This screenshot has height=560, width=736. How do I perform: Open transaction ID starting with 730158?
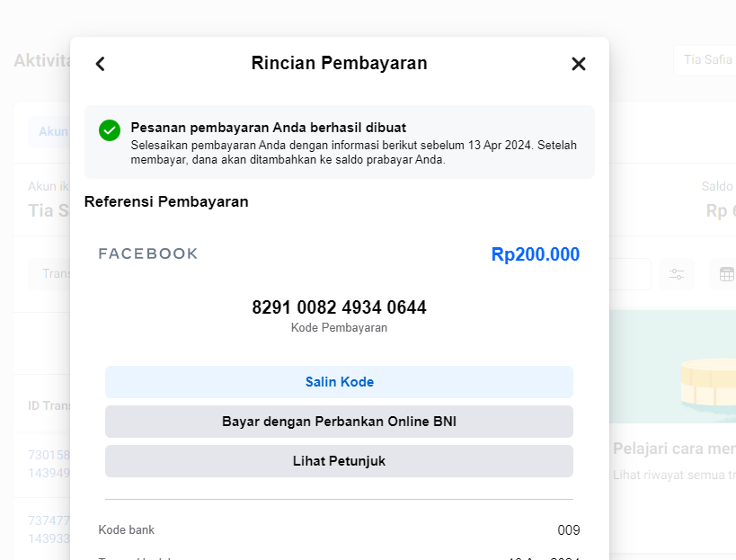pyautogui.click(x=49, y=464)
